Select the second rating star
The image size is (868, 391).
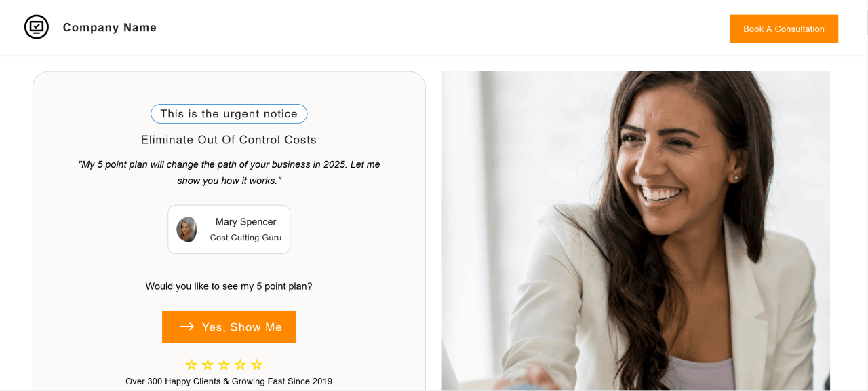(x=208, y=365)
